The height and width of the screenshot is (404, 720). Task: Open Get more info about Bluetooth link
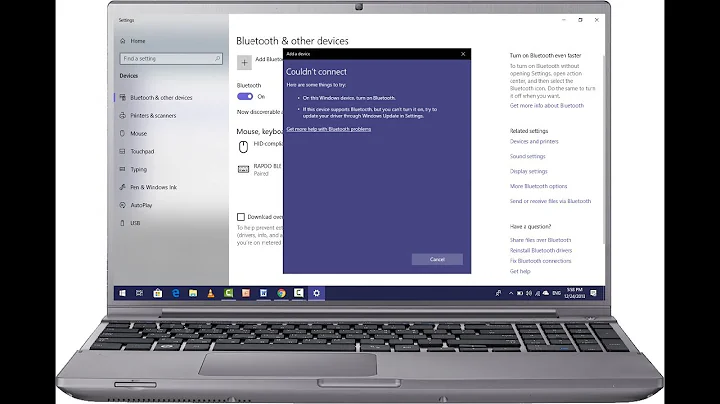[547, 106]
